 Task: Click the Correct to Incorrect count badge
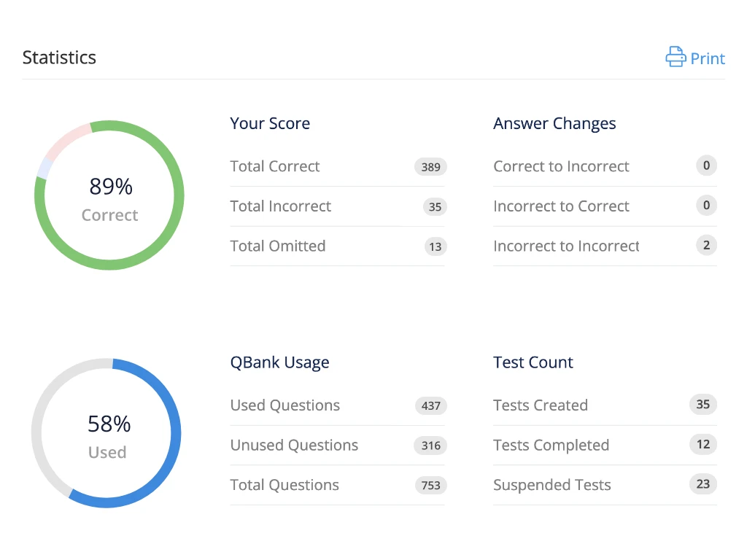[x=706, y=166]
